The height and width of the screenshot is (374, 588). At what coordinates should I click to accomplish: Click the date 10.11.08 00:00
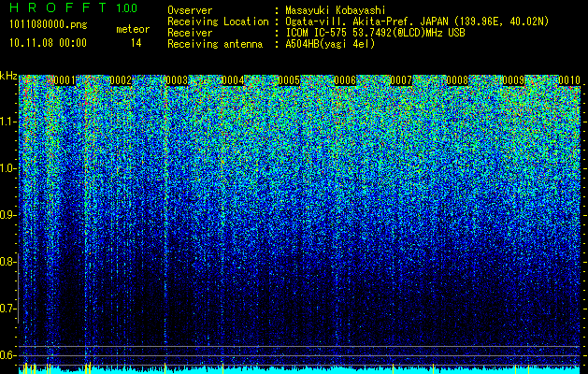pos(48,43)
